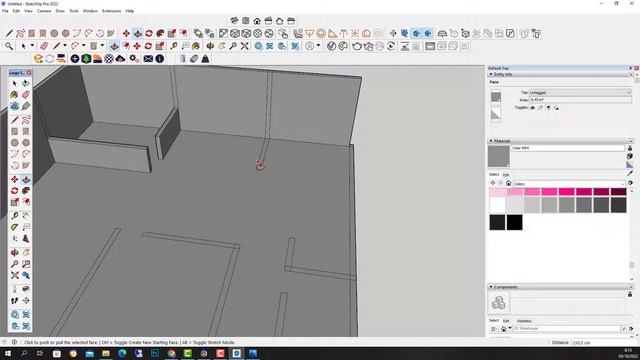The width and height of the screenshot is (640, 360).
Task: Click the material name field Color M04
Action: [567, 148]
